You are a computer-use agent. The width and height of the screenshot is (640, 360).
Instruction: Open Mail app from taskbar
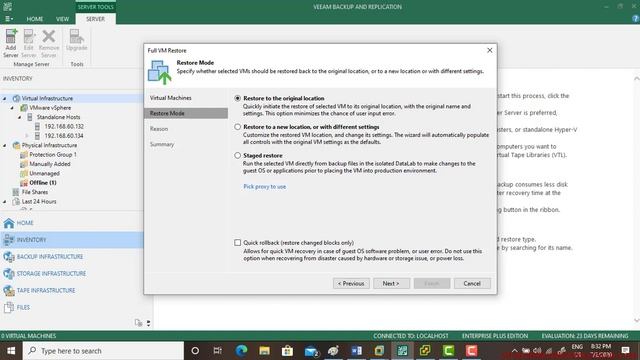[x=311, y=351]
